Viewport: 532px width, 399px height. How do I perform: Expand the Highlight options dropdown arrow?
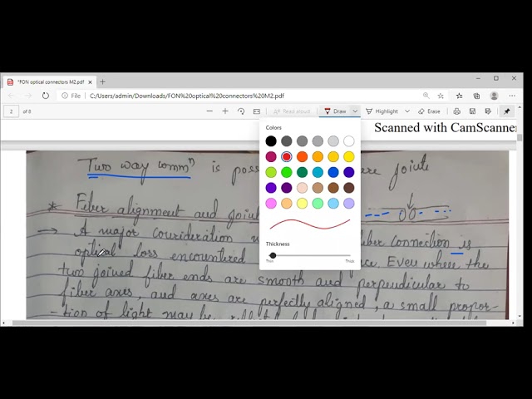coord(407,111)
